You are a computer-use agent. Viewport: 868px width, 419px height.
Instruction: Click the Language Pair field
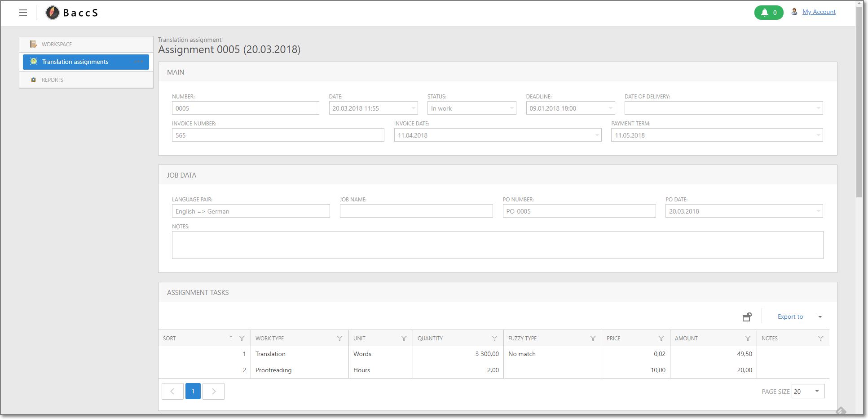[251, 211]
